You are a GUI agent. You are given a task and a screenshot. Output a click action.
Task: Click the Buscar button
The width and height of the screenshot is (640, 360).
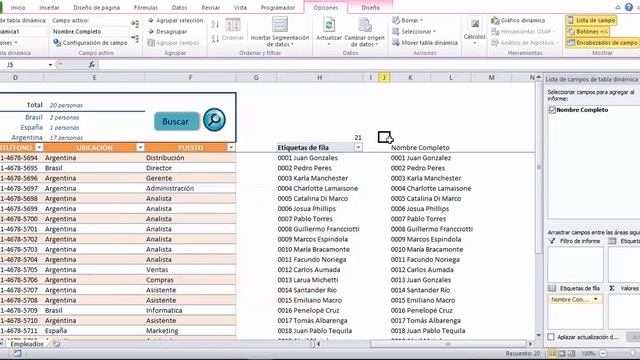click(x=176, y=121)
